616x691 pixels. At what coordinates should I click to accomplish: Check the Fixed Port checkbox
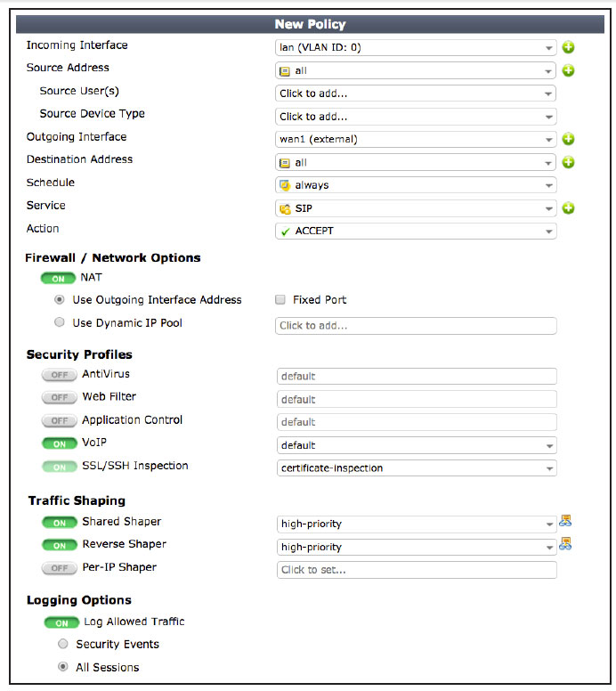click(280, 300)
